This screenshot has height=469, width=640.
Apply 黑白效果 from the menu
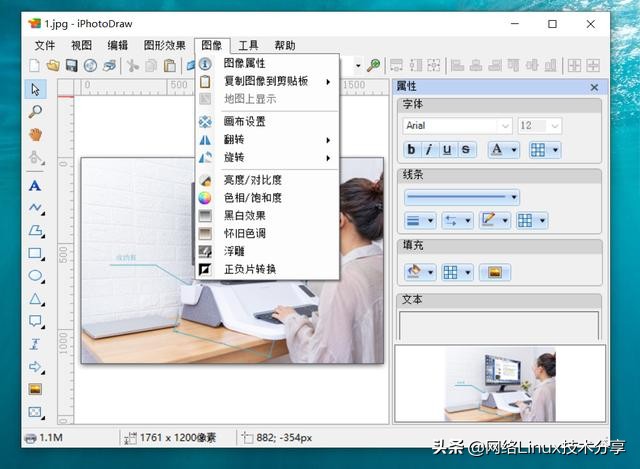click(x=267, y=216)
